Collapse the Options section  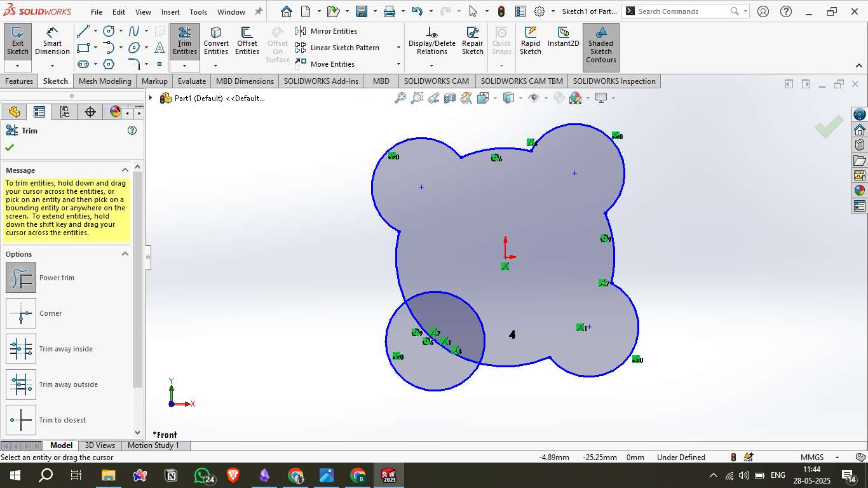click(x=125, y=254)
